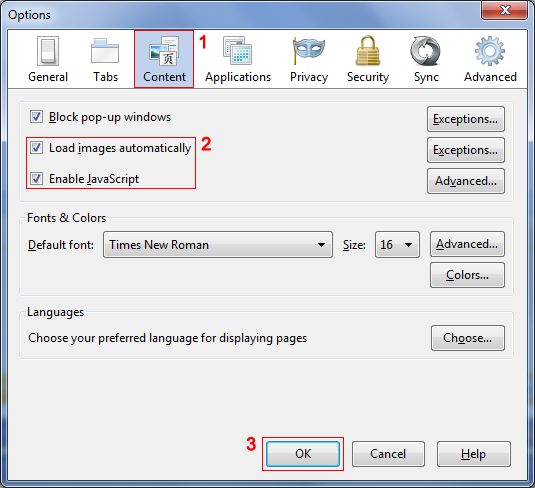
Task: Expand the Default font dropdown
Action: (218, 245)
